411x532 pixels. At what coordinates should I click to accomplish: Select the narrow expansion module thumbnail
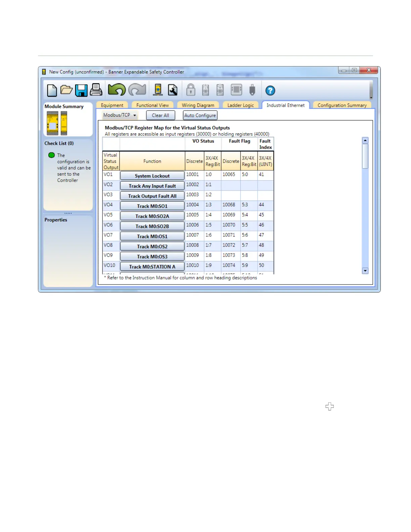coord(64,123)
